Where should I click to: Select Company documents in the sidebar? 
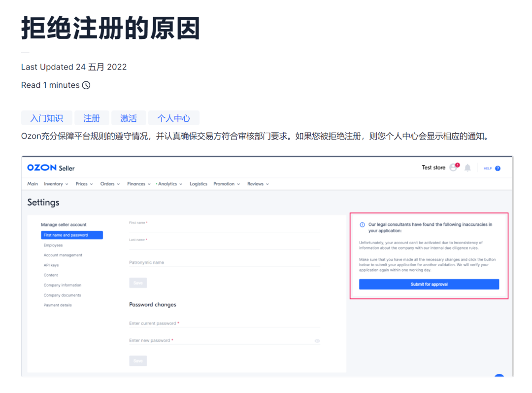point(63,295)
